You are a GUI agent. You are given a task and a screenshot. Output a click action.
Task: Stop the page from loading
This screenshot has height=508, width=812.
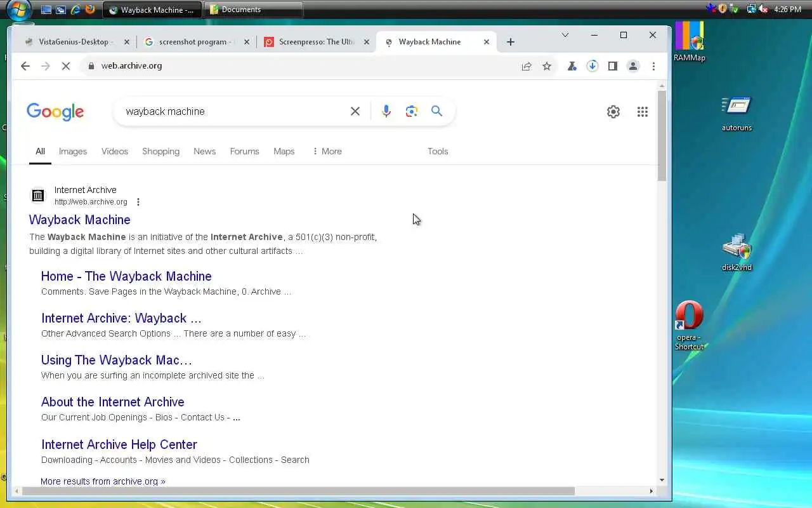tap(65, 66)
